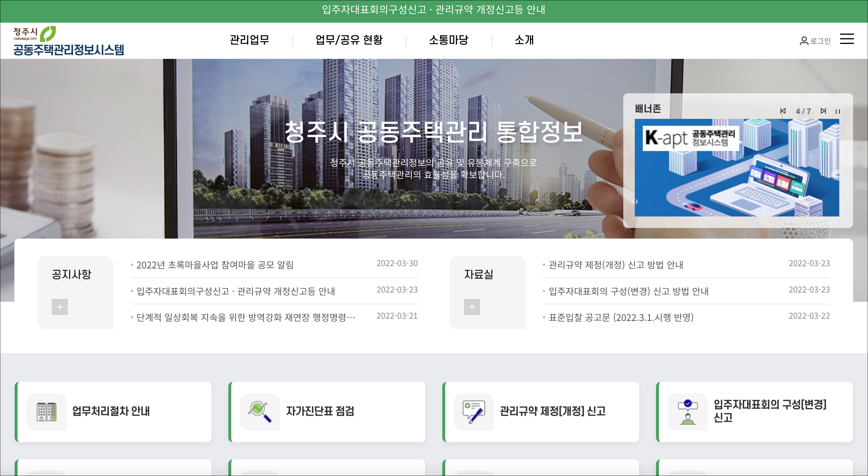868x476 pixels.
Task: Open the hamburger menu icon
Action: click(x=847, y=39)
